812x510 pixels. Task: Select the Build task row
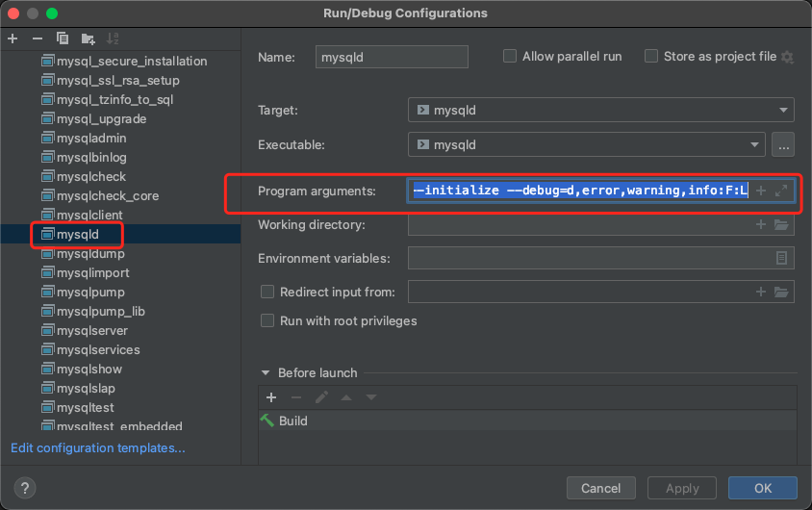(527, 421)
